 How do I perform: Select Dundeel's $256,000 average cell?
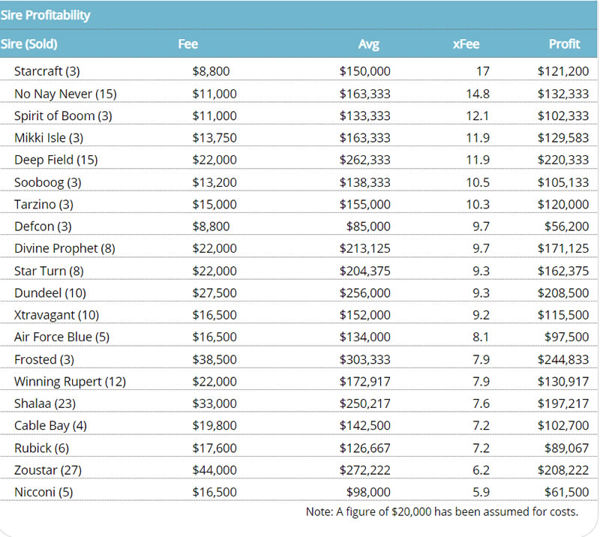point(365,292)
